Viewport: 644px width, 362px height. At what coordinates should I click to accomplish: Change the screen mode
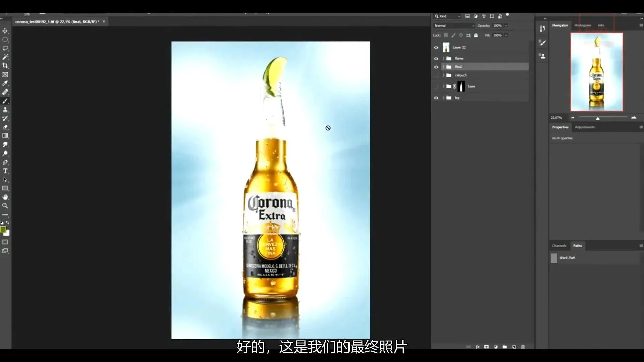5,251
